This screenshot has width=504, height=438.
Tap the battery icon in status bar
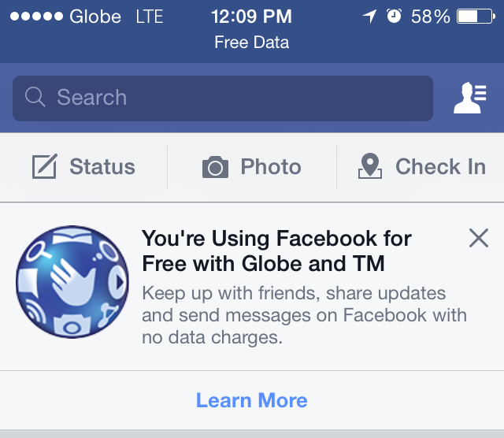pyautogui.click(x=477, y=16)
